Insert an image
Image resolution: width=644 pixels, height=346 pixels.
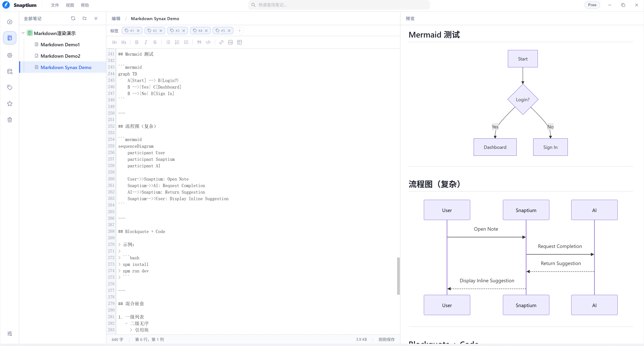pos(230,42)
